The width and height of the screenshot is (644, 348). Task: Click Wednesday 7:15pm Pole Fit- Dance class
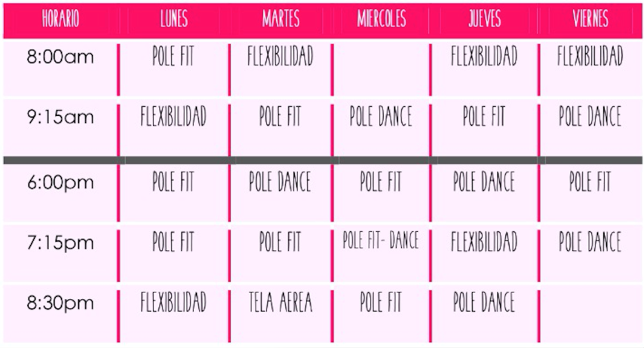click(381, 240)
